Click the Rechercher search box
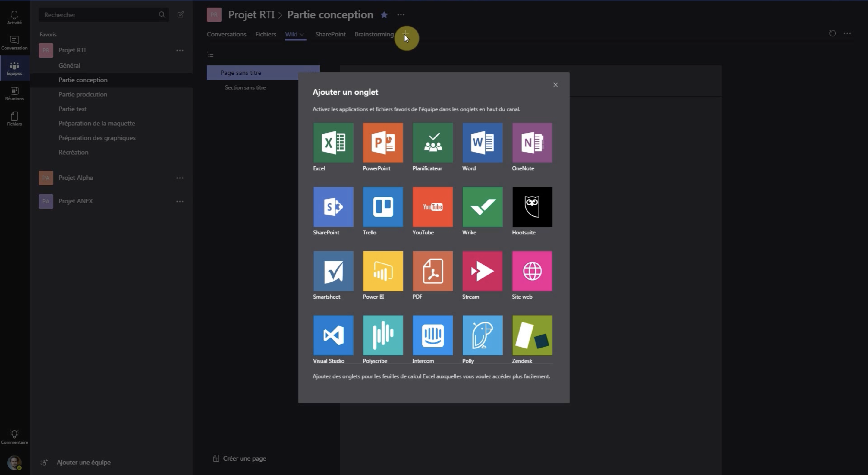The image size is (868, 475). (x=103, y=15)
